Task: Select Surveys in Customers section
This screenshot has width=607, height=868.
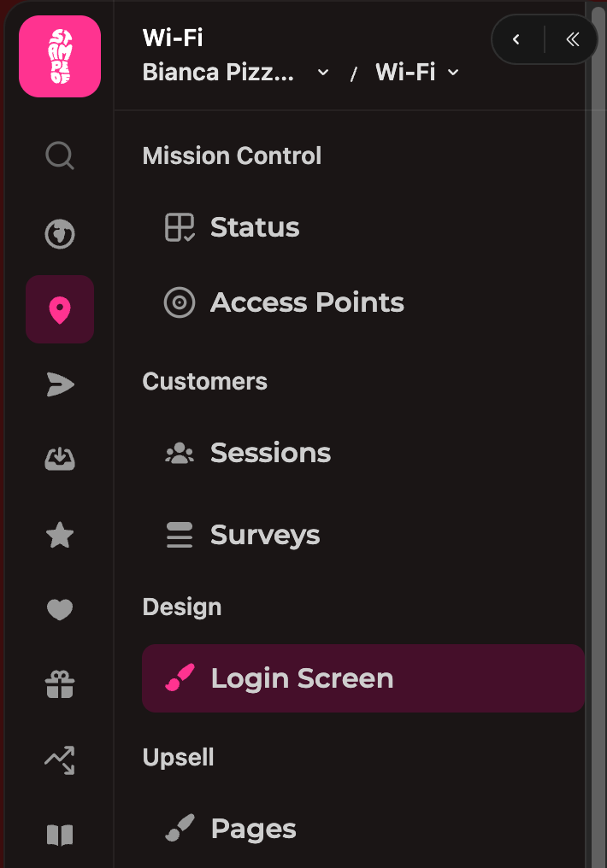Action: click(265, 535)
